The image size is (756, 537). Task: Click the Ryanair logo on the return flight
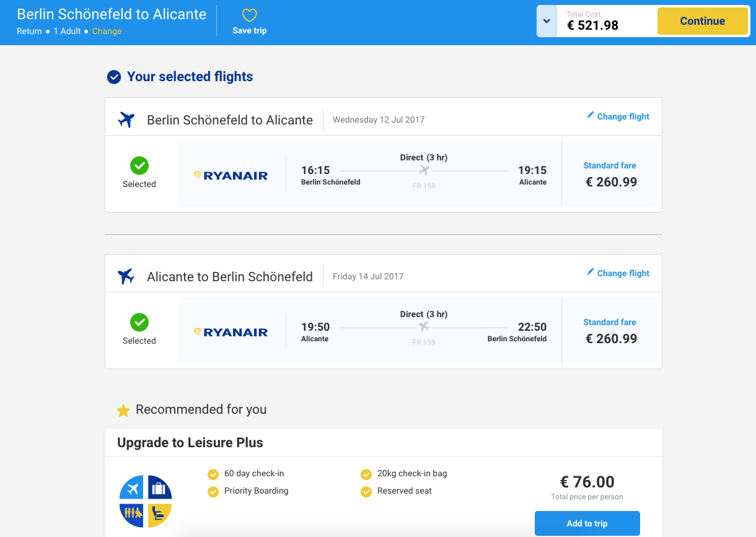[x=231, y=333]
